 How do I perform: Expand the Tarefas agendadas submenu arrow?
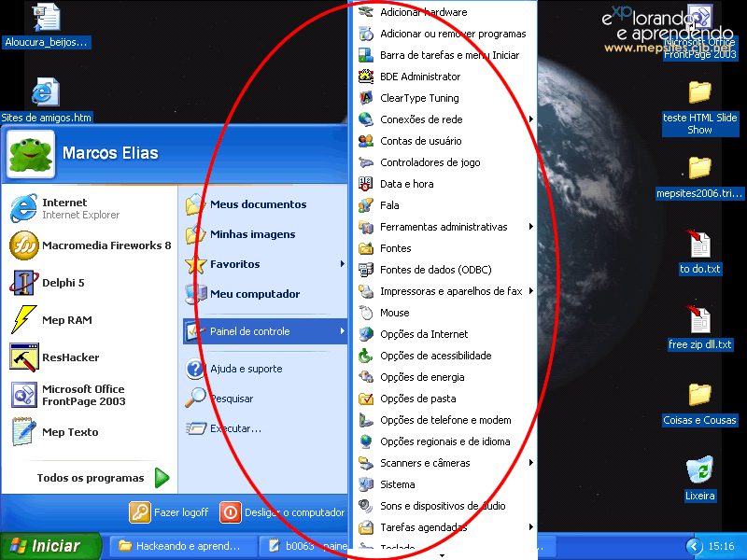pyautogui.click(x=530, y=527)
